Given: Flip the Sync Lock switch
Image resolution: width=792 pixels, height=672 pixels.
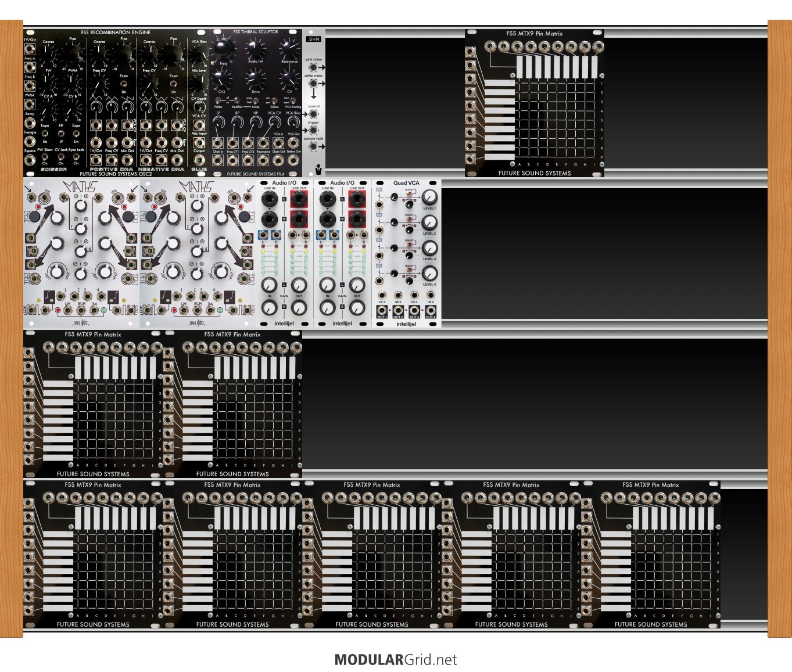Looking at the screenshot, I should pyautogui.click(x=76, y=157).
